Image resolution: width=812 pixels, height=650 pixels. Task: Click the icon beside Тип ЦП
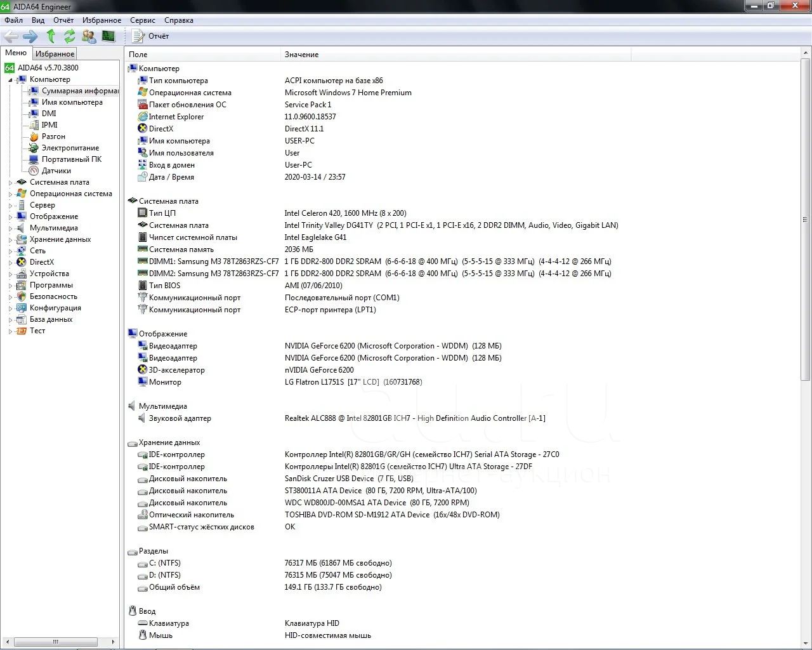pos(143,213)
